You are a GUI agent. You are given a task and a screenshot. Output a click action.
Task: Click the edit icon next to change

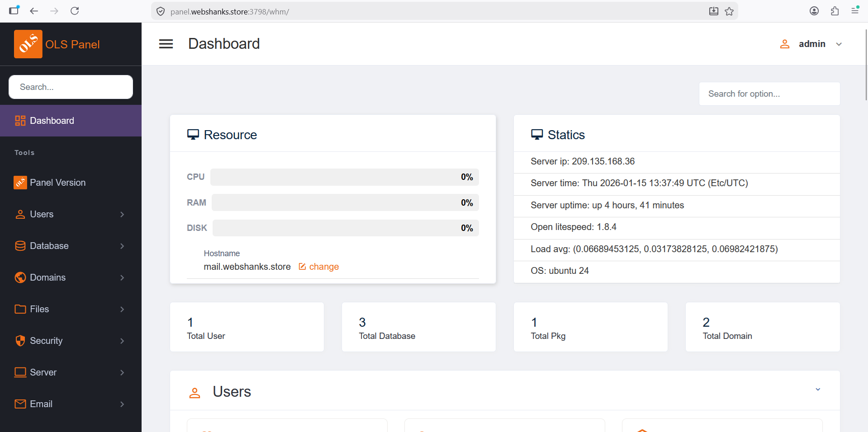point(302,267)
